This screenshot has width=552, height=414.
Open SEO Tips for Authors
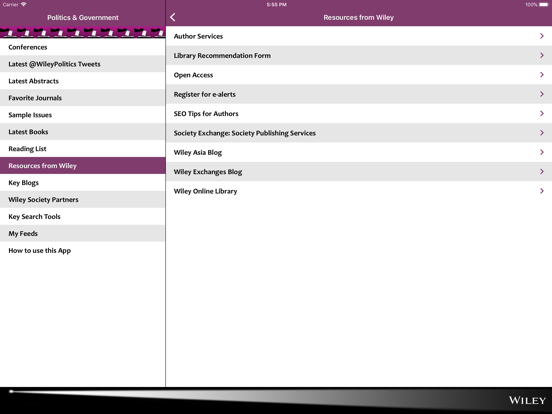359,113
